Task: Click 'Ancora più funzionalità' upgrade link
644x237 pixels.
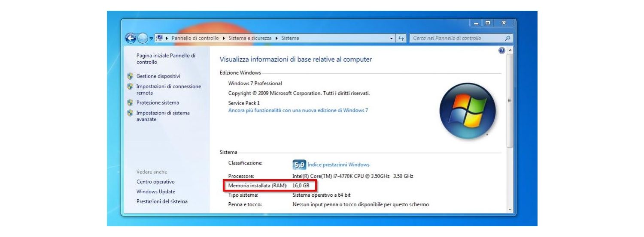Action: (298, 110)
